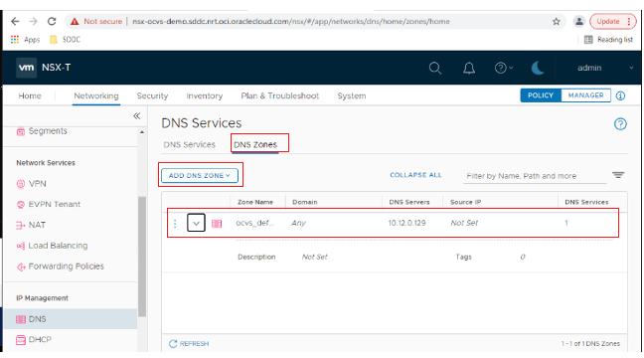Open Forwarding Policies in sidebar
This screenshot has height=358, width=644.
[x=60, y=267]
